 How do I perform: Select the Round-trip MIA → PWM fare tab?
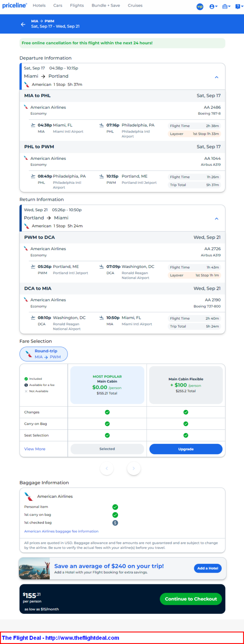coord(44,354)
